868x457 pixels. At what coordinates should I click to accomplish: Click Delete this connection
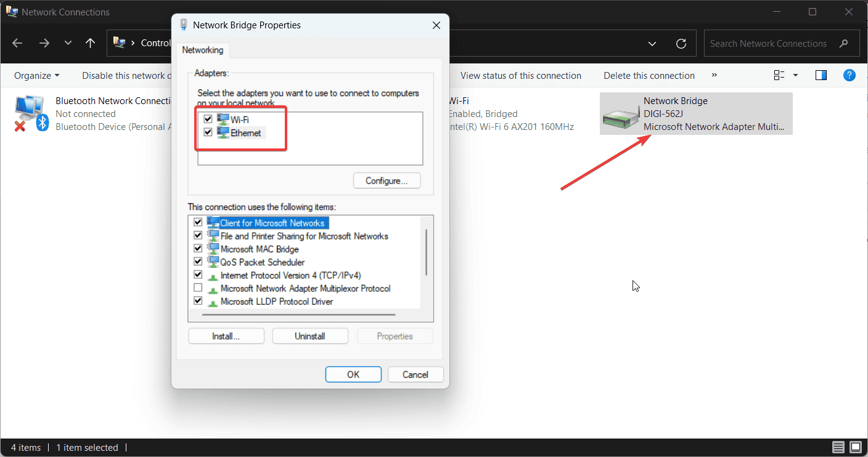[649, 75]
